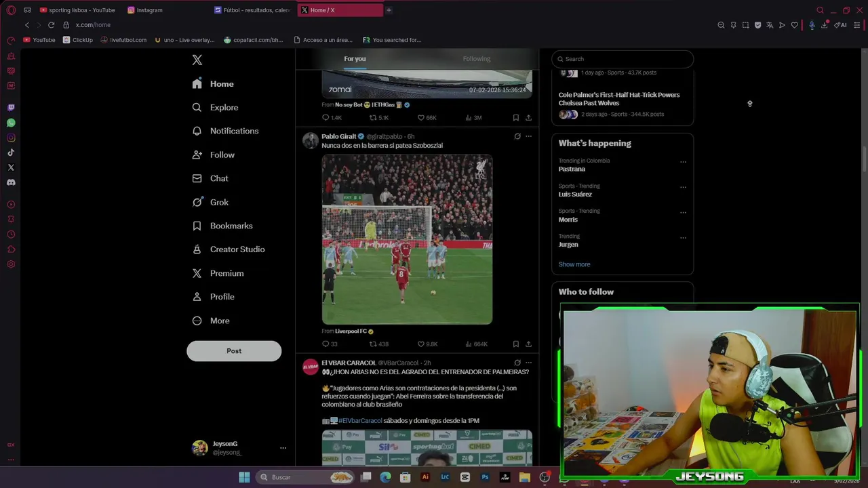Click the AI button in the browser toolbar
The width and height of the screenshot is (868, 488).
tap(841, 25)
